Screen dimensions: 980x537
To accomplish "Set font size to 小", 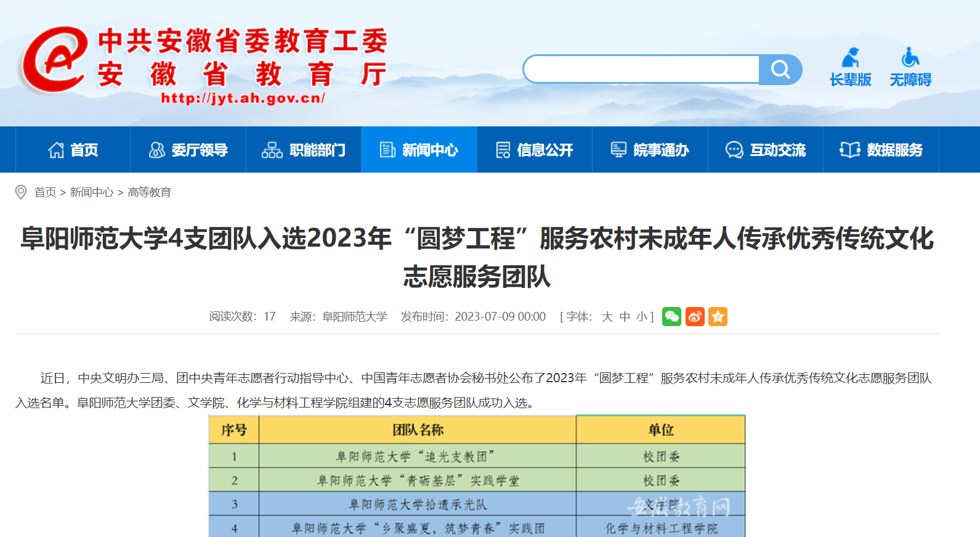I will [x=642, y=317].
